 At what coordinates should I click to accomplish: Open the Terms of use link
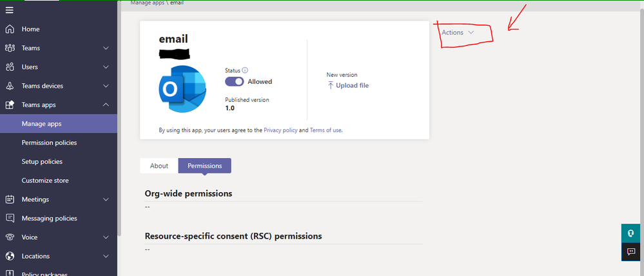(326, 130)
